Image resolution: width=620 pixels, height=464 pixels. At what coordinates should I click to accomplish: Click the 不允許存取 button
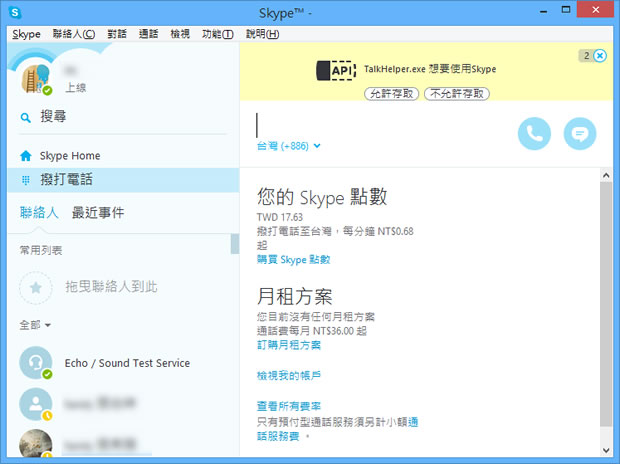tap(457, 94)
